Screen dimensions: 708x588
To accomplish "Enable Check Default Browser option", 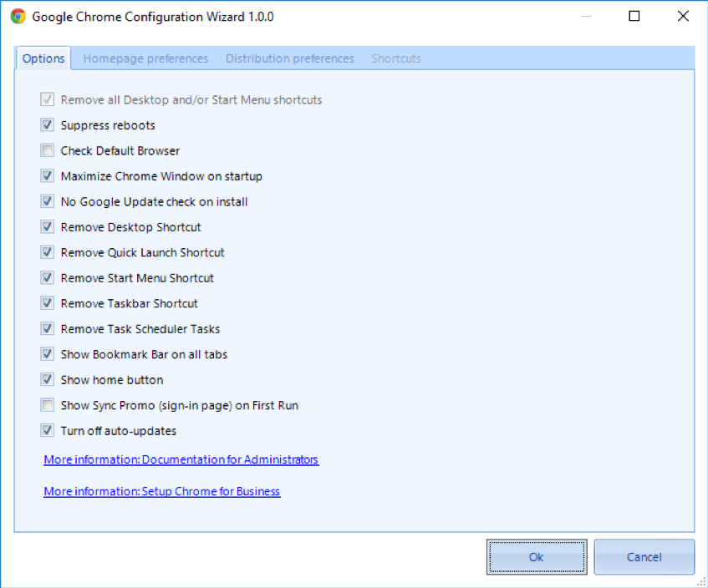I will [48, 150].
